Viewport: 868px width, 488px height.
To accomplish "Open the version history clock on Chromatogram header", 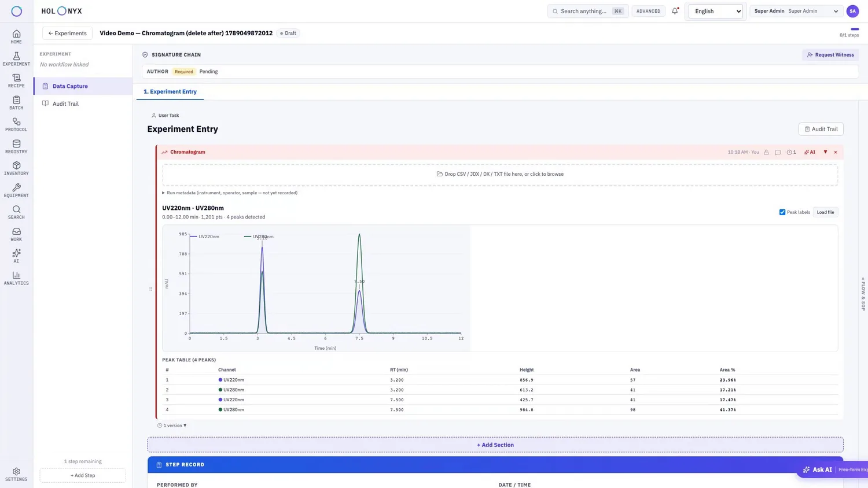I will 791,152.
